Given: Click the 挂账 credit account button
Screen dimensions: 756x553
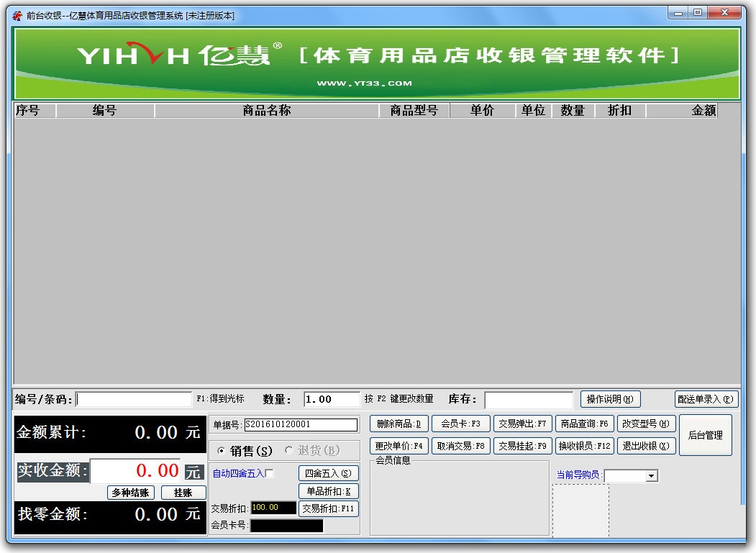Looking at the screenshot, I should click(183, 492).
